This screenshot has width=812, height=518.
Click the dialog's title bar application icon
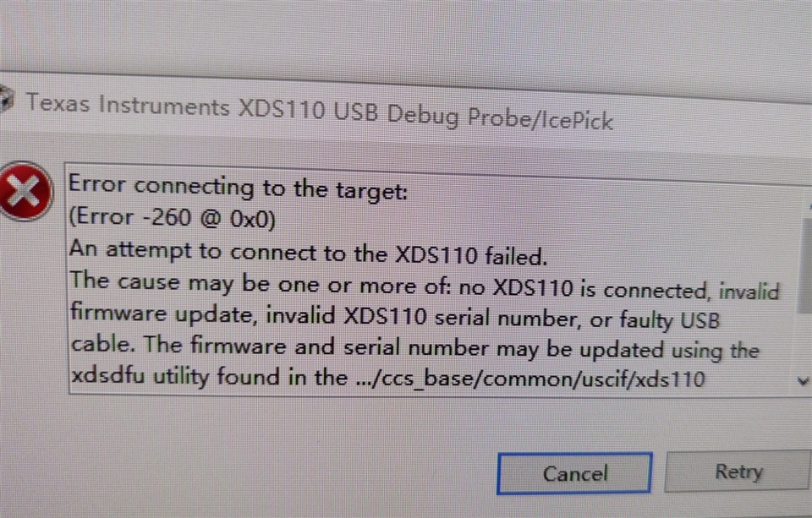tap(6, 100)
